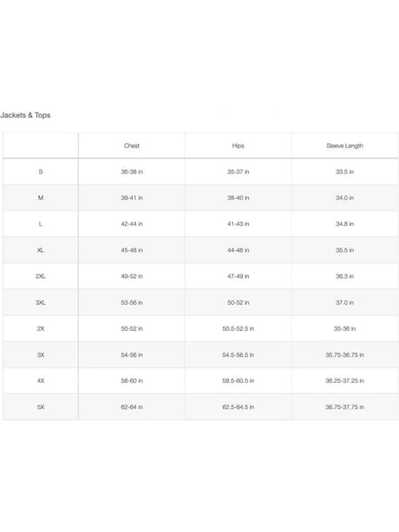Click the 2X size row label

point(41,328)
